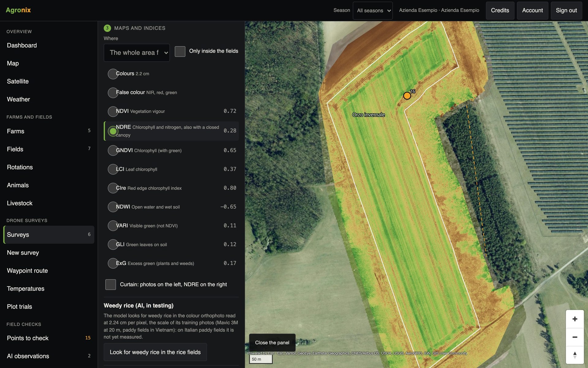The height and width of the screenshot is (368, 588).
Task: Open Points to check list
Action: 49,338
